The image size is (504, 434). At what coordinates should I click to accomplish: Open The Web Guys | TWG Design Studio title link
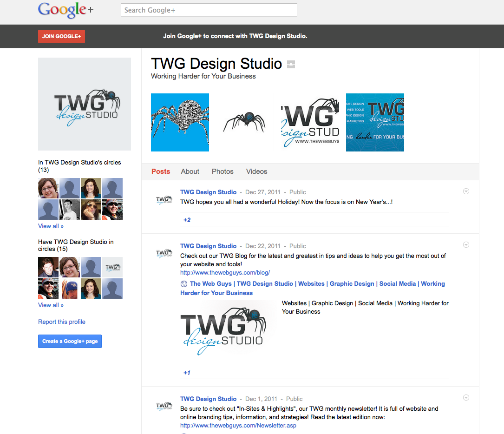click(x=313, y=288)
